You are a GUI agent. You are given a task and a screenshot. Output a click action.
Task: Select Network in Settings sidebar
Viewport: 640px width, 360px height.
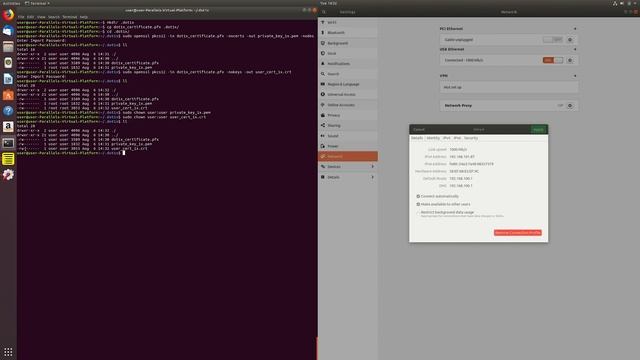click(x=348, y=156)
